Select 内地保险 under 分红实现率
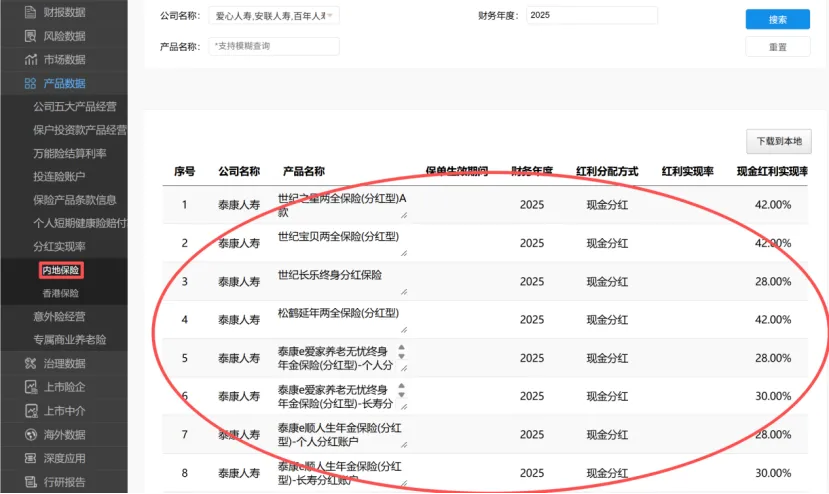The image size is (829, 494). (x=61, y=270)
